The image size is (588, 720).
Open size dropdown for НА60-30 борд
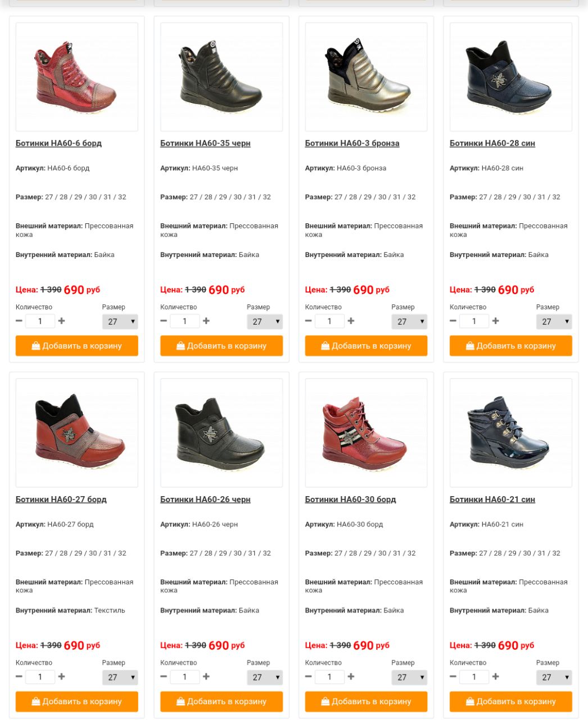(409, 677)
